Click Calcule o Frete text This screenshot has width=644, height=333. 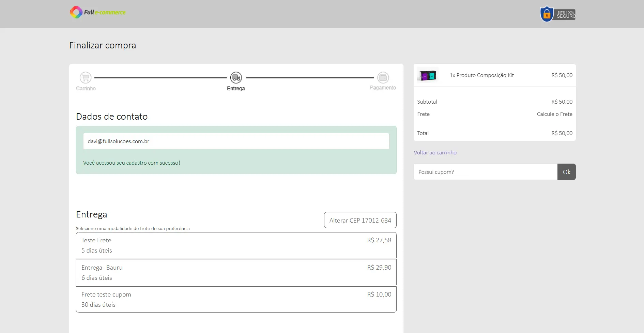tap(554, 114)
